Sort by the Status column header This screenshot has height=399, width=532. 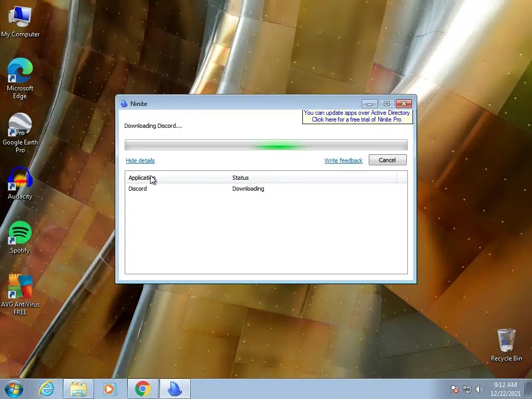[x=313, y=178]
